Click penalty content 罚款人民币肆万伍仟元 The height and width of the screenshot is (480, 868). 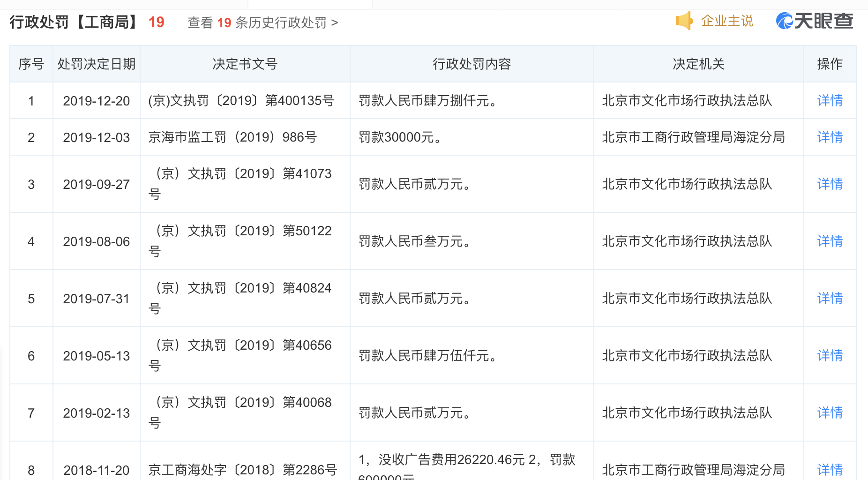coord(429,356)
